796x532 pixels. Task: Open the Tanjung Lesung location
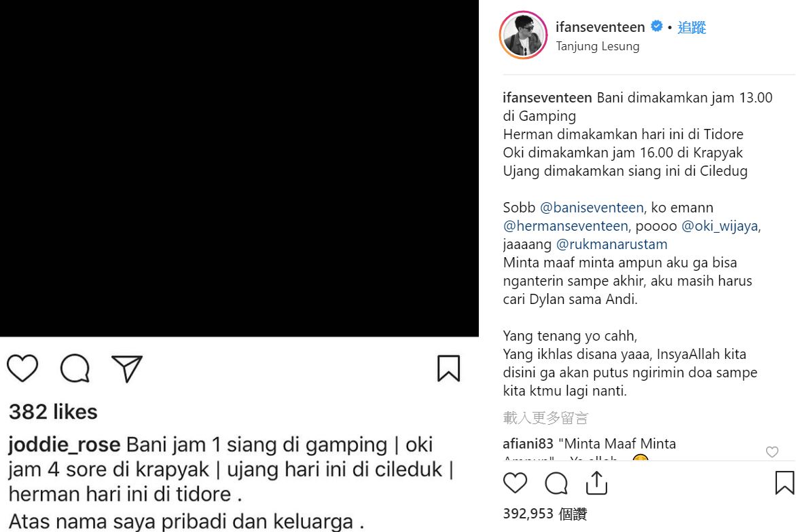pos(598,46)
